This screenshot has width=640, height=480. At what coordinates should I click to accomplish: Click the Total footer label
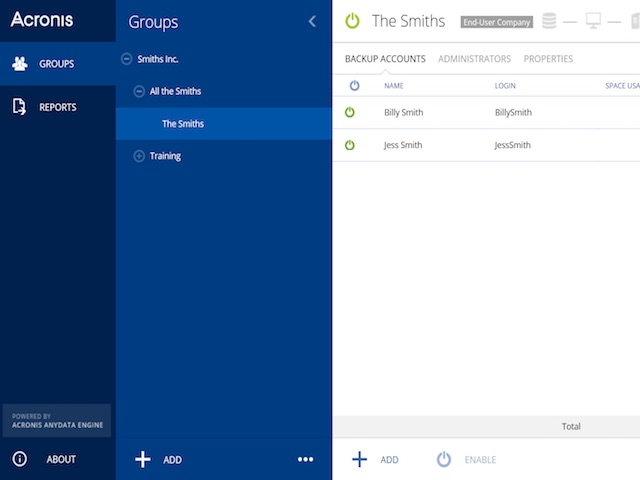[x=571, y=427]
